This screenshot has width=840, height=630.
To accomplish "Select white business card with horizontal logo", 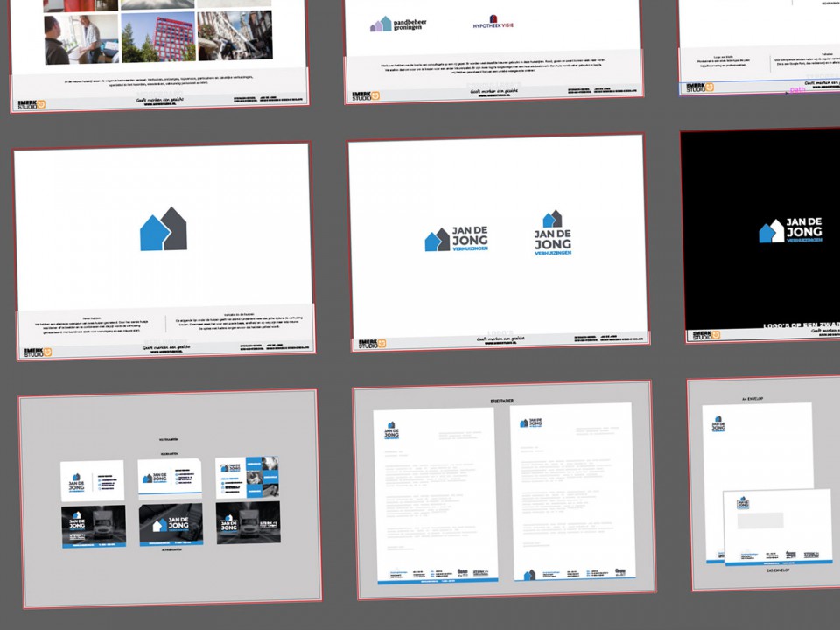I will tap(170, 479).
